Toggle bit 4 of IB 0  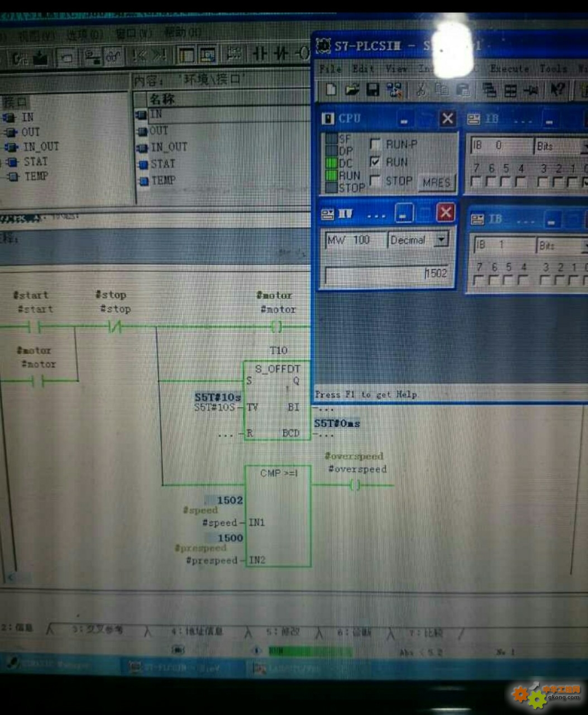tap(521, 182)
